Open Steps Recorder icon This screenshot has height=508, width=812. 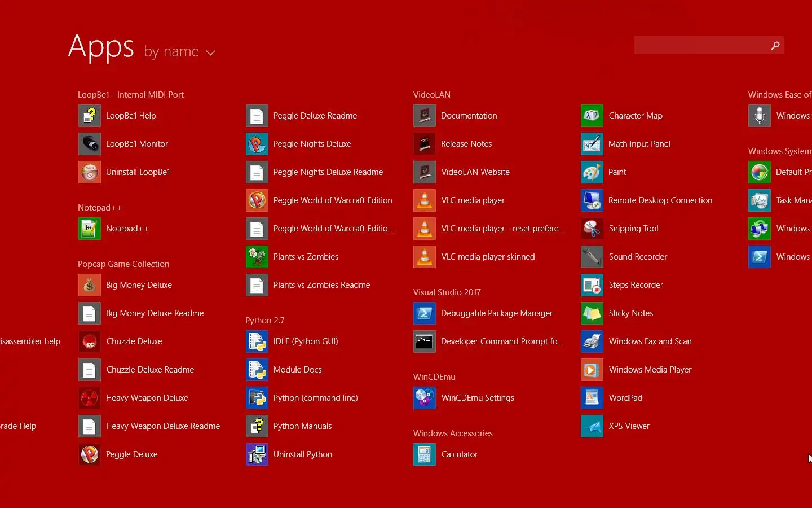pyautogui.click(x=592, y=285)
